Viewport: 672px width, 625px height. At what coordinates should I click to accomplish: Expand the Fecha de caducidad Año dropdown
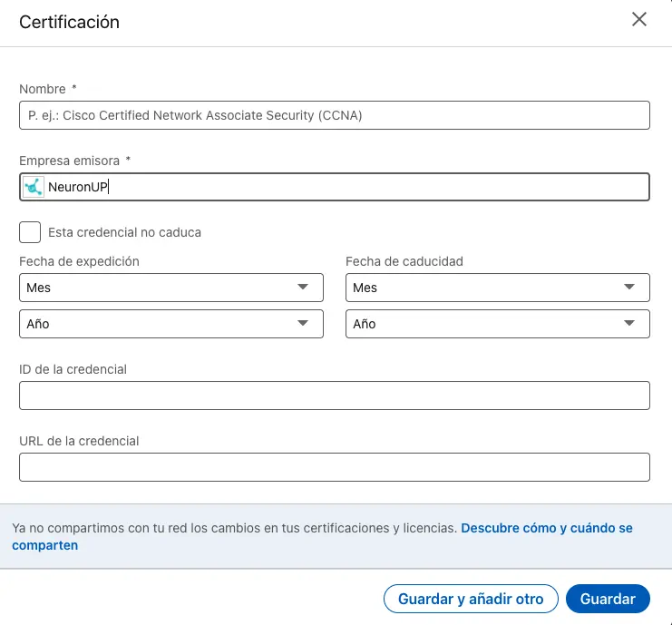coord(497,324)
